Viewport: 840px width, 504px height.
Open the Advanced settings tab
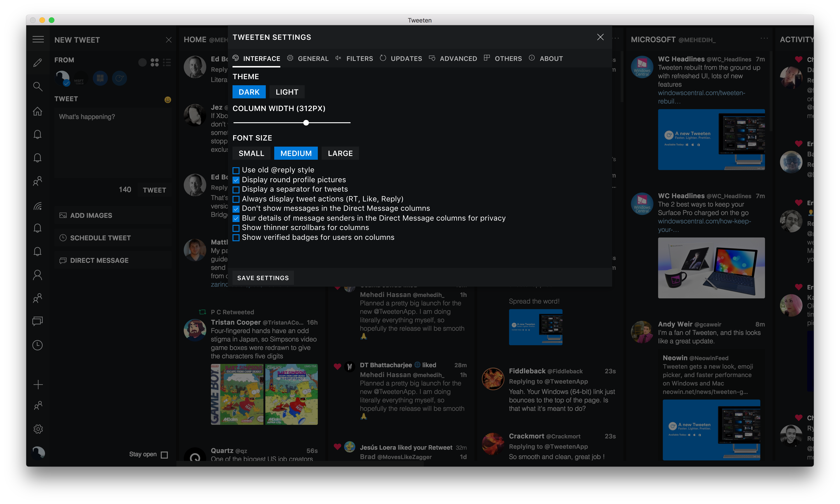click(453, 58)
